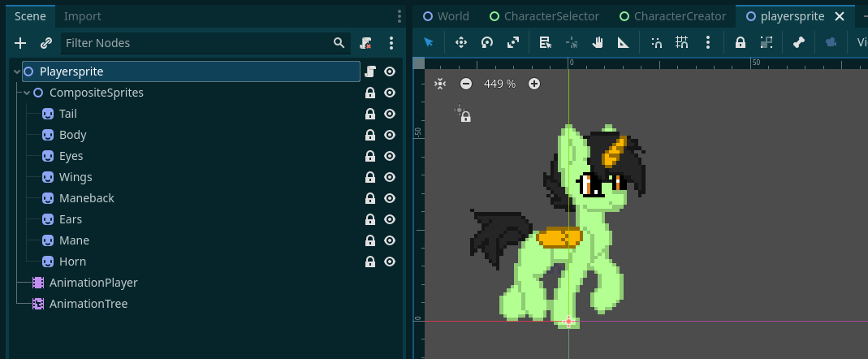Image resolution: width=868 pixels, height=359 pixels.
Task: Add a new child node
Action: click(20, 43)
